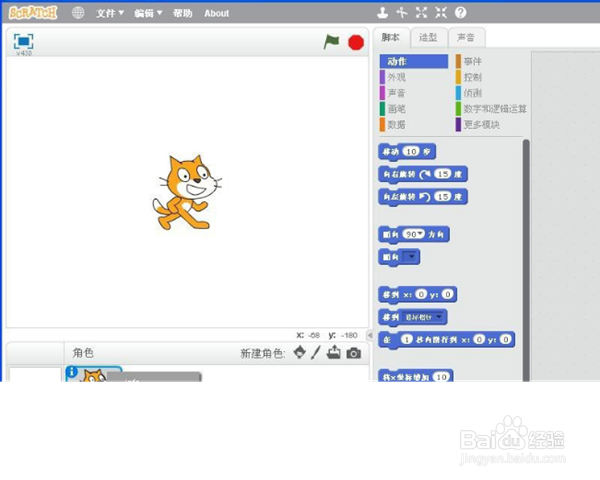
Task: Open sprite info via blue i icon
Action: pyautogui.click(x=72, y=372)
